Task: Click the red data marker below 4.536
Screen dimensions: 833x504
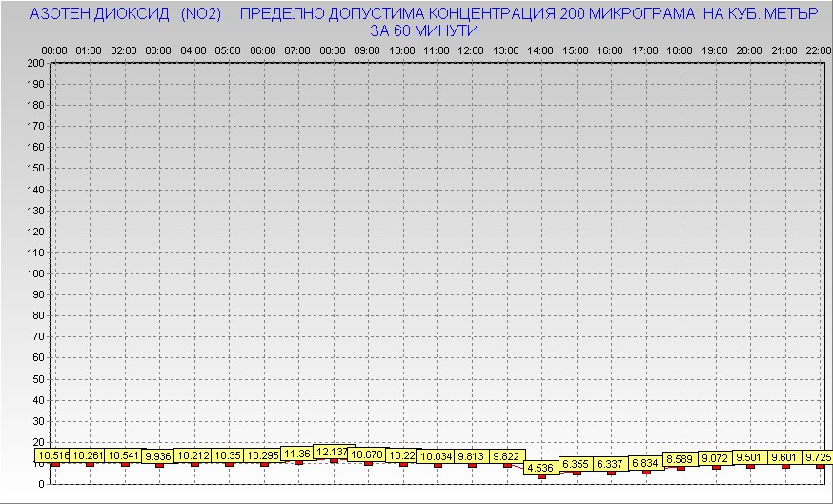Action: tap(541, 476)
